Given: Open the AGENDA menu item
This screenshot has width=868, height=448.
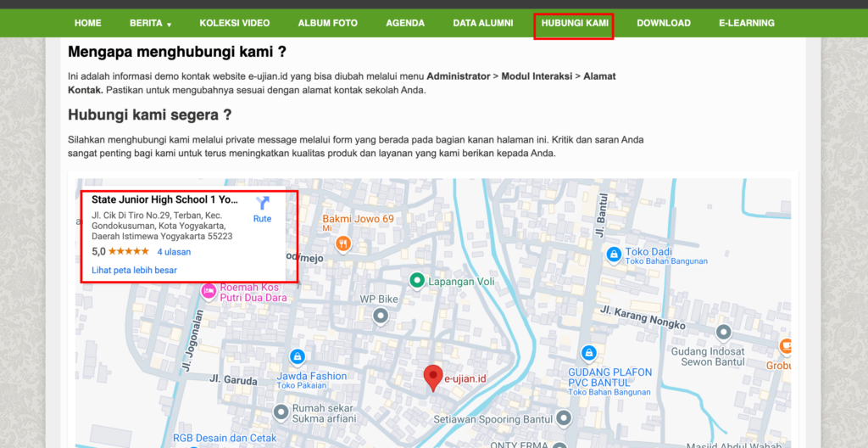Looking at the screenshot, I should click(405, 23).
